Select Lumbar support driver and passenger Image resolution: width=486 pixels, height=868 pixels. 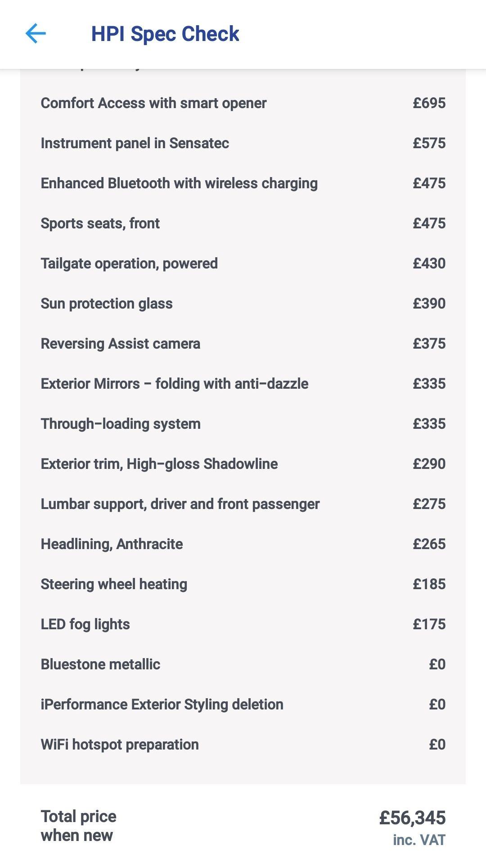tap(243, 504)
